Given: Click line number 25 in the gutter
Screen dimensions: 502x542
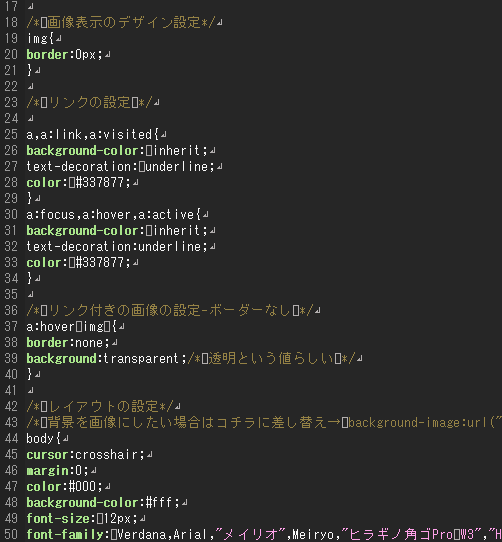Looking at the screenshot, I should 11,134.
